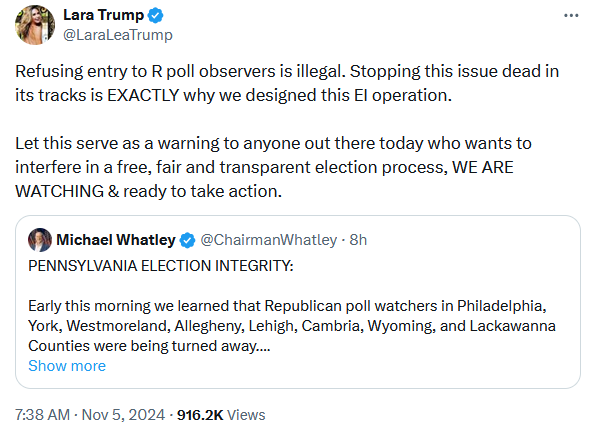
Task: Expand quoted tweet with Show more
Action: [x=67, y=366]
